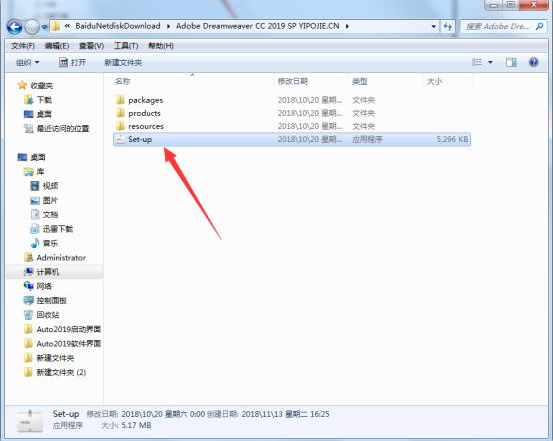Select BaiduNetdiskDownload in the address path
553x441 pixels.
point(118,26)
